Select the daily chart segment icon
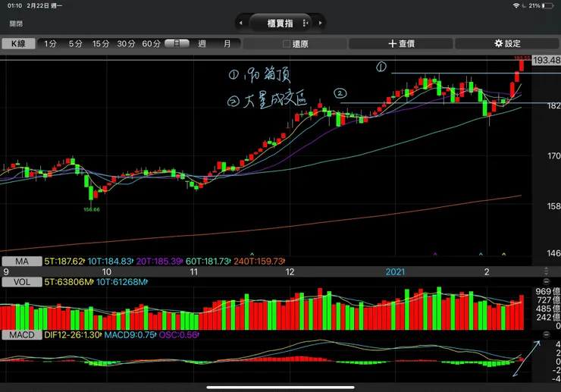Screen dimensions: 561x392 coord(177,43)
